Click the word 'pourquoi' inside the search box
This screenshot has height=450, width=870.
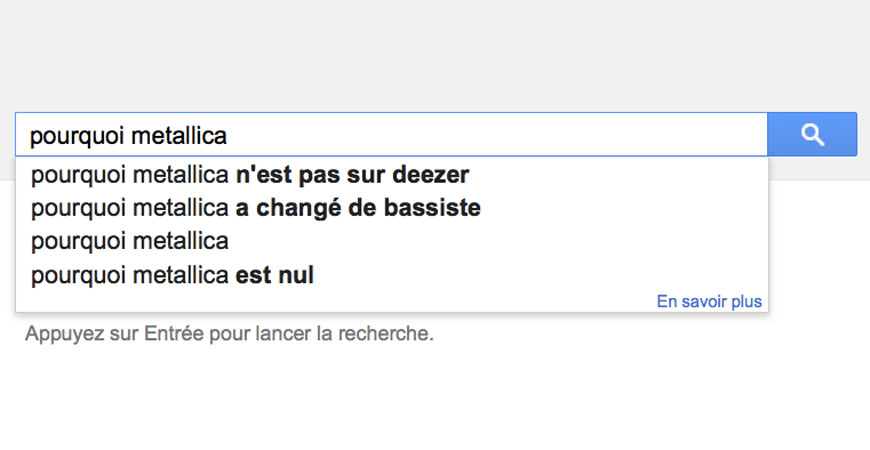[77, 136]
